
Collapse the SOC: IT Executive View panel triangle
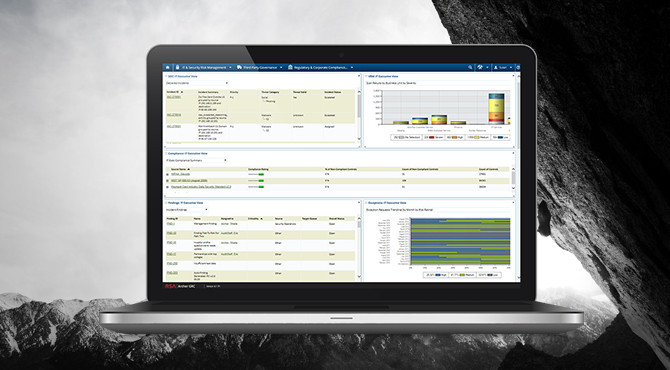[x=166, y=76]
